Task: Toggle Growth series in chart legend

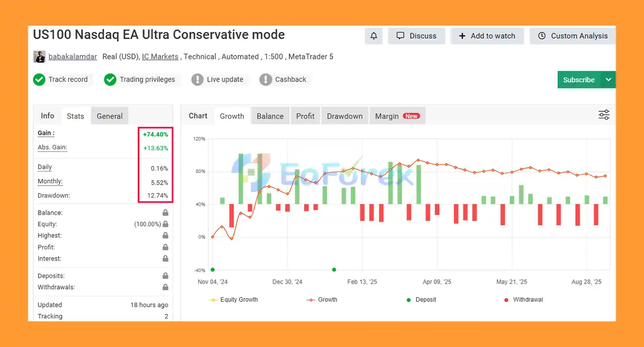Action: [x=322, y=300]
